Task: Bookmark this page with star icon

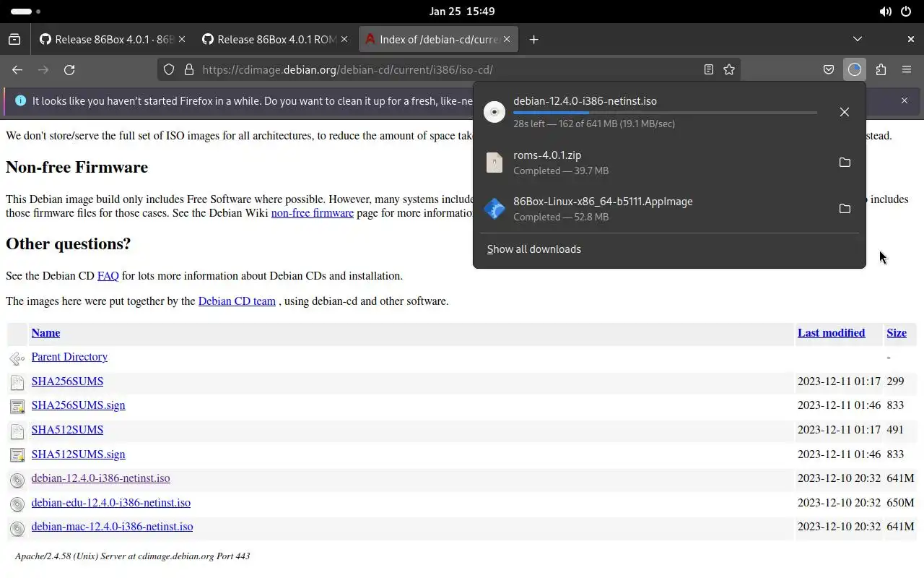Action: click(x=729, y=70)
